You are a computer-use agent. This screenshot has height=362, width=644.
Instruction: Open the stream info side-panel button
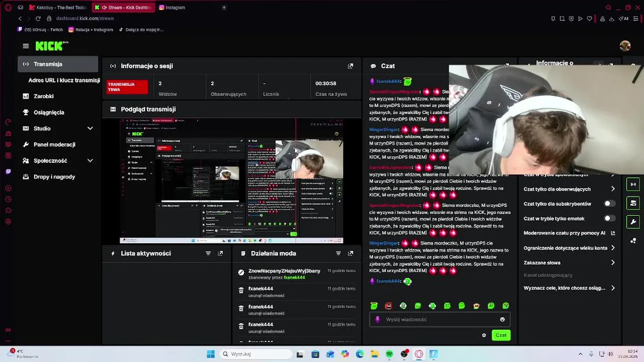pyautogui.click(x=633, y=184)
